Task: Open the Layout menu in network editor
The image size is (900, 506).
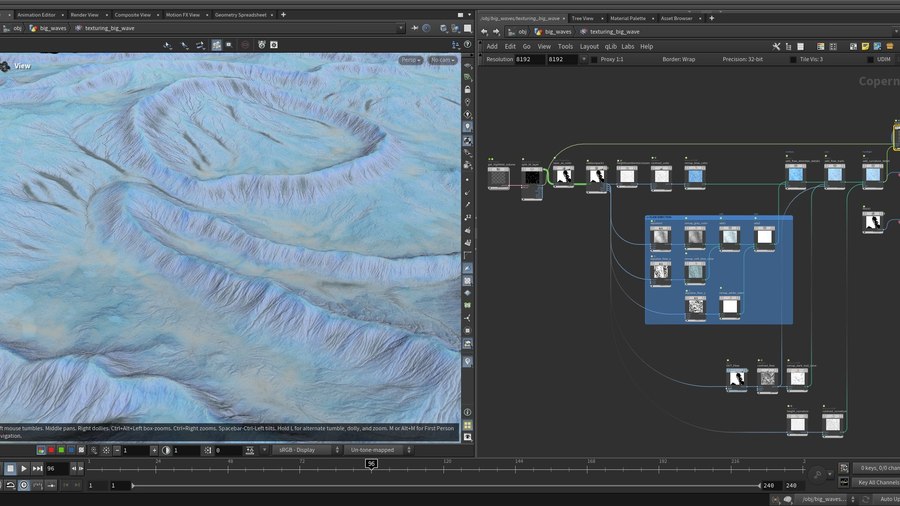Action: (589, 46)
